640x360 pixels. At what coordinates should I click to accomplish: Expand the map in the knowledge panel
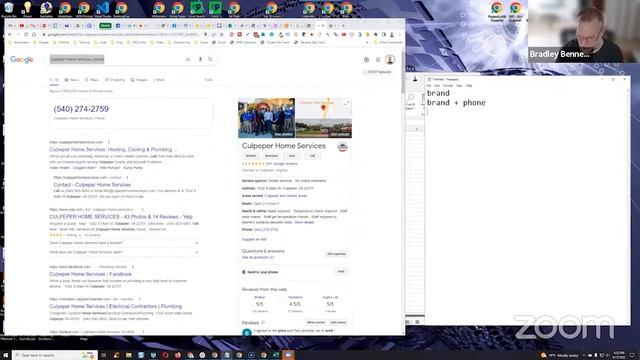coord(347,104)
